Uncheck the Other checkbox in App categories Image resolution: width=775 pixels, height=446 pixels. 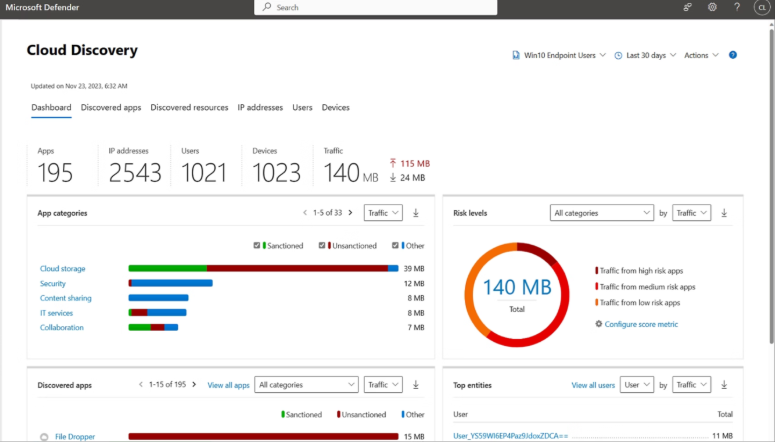[x=395, y=245]
